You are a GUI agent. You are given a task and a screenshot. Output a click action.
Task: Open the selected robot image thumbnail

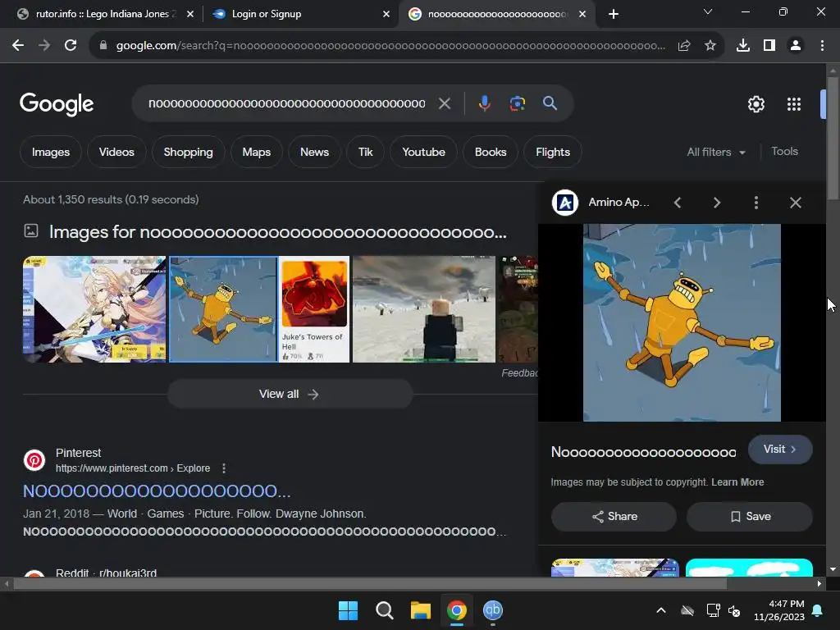[223, 309]
